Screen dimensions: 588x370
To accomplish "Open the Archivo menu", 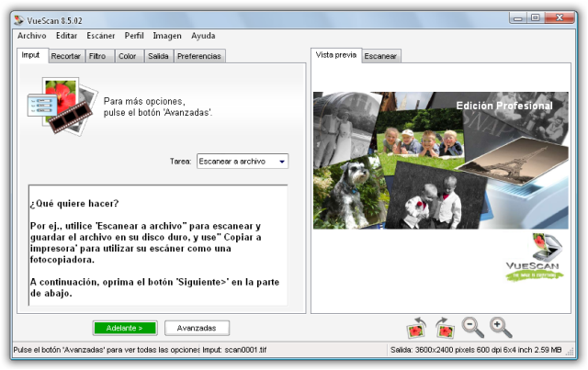I will [x=32, y=36].
